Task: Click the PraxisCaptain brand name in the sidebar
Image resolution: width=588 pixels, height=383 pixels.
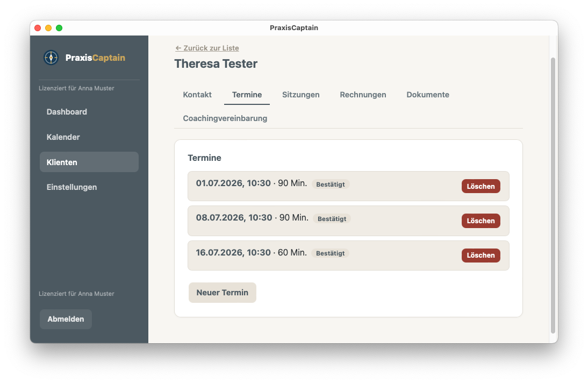Action: (95, 58)
